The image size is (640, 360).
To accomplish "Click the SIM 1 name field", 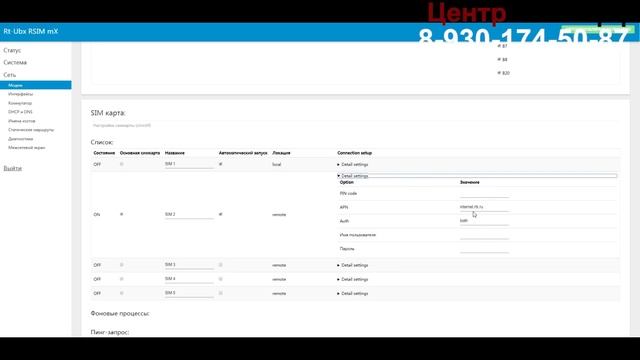I will (x=189, y=164).
